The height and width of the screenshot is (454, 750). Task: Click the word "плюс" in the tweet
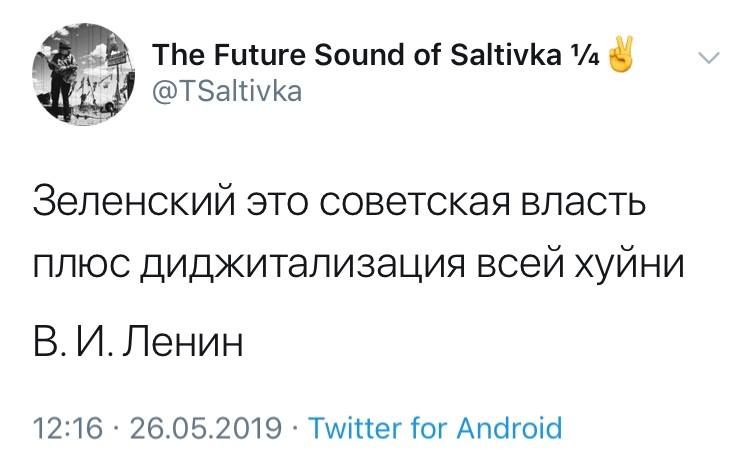(81, 265)
